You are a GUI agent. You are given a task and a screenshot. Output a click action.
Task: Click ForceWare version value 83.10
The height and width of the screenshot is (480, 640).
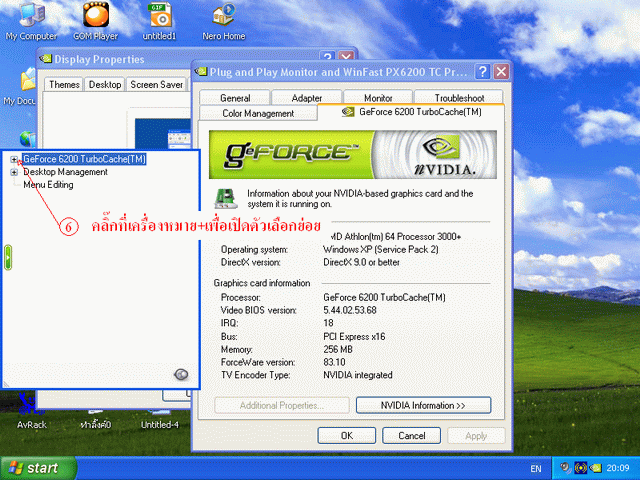(x=334, y=362)
